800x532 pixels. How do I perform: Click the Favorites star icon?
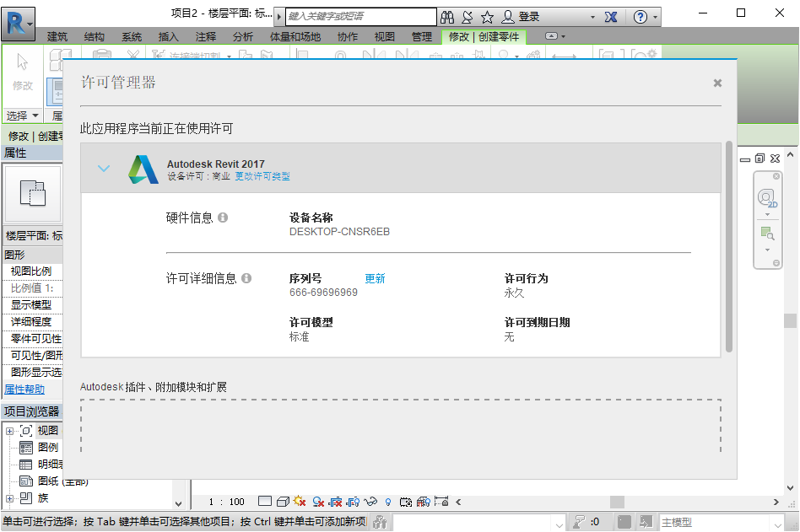pos(487,18)
